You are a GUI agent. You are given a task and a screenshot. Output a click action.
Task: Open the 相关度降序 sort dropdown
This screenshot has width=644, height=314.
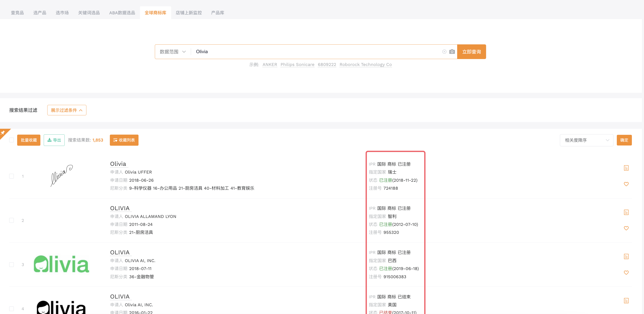(586, 140)
